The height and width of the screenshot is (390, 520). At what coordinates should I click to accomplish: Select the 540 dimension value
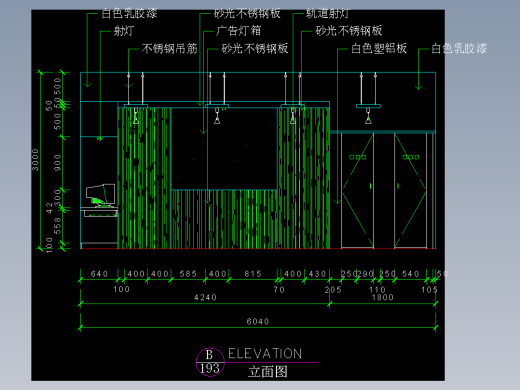pos(410,274)
